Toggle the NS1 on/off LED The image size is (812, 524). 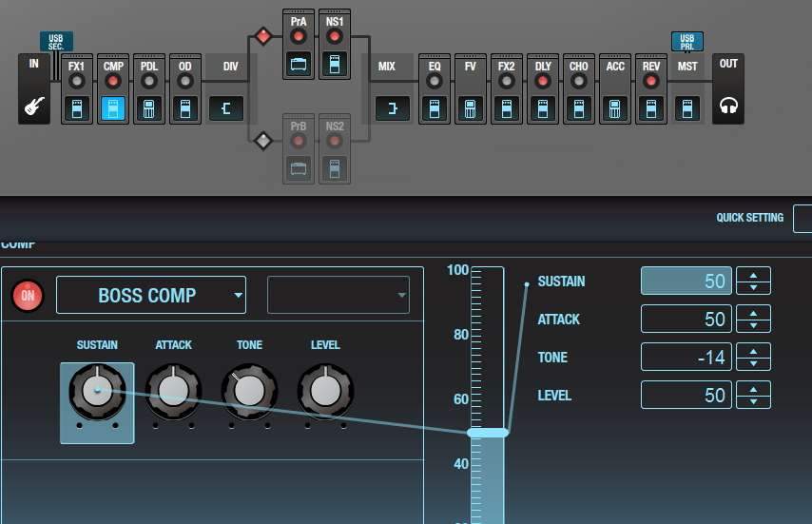(x=335, y=36)
